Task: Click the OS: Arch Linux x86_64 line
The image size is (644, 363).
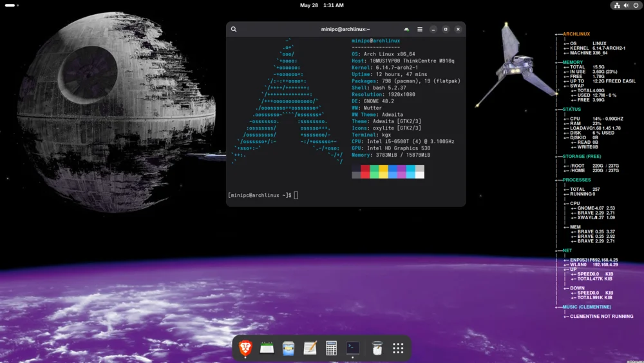Action: tap(383, 54)
